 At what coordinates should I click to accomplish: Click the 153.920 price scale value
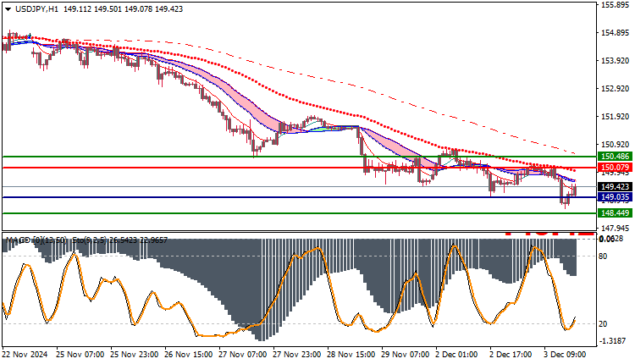[616, 61]
